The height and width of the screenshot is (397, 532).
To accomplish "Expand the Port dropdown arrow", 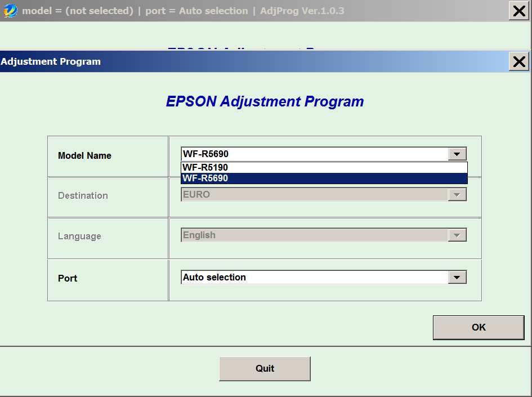I will [457, 277].
